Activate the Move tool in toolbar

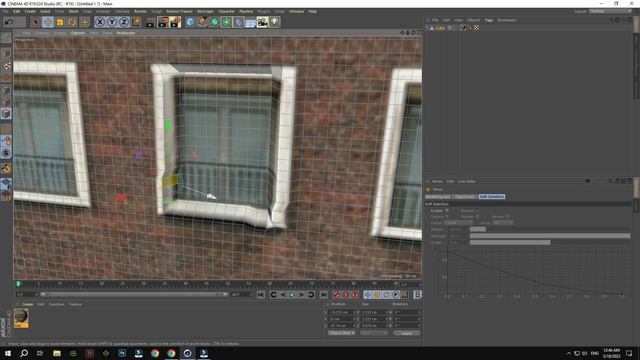pos(48,22)
